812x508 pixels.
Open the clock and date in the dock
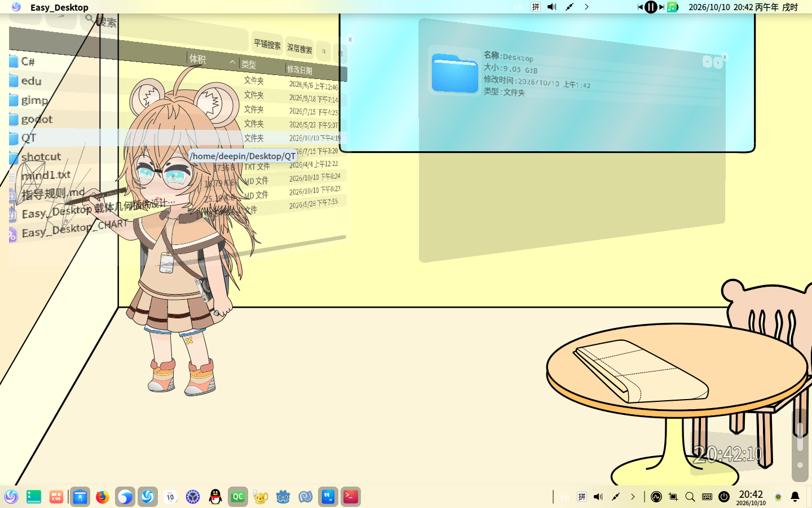[751, 497]
